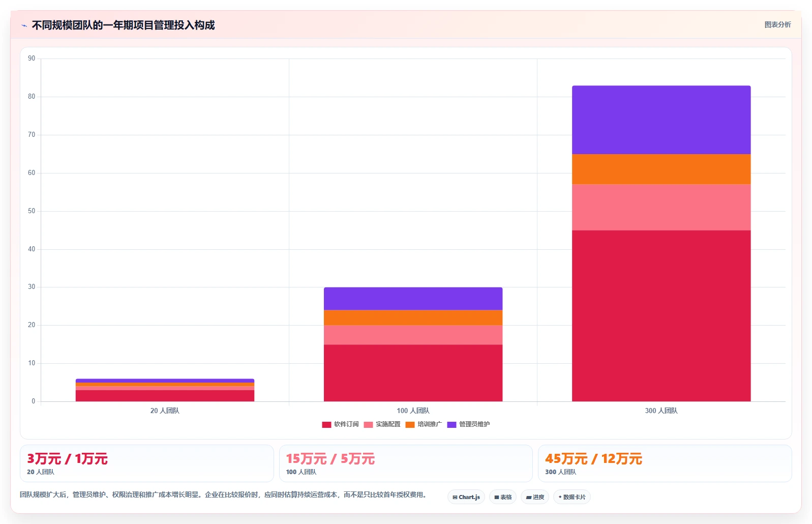Select the Chart.js tag chip
The width and height of the screenshot is (812, 524).
[x=466, y=497]
